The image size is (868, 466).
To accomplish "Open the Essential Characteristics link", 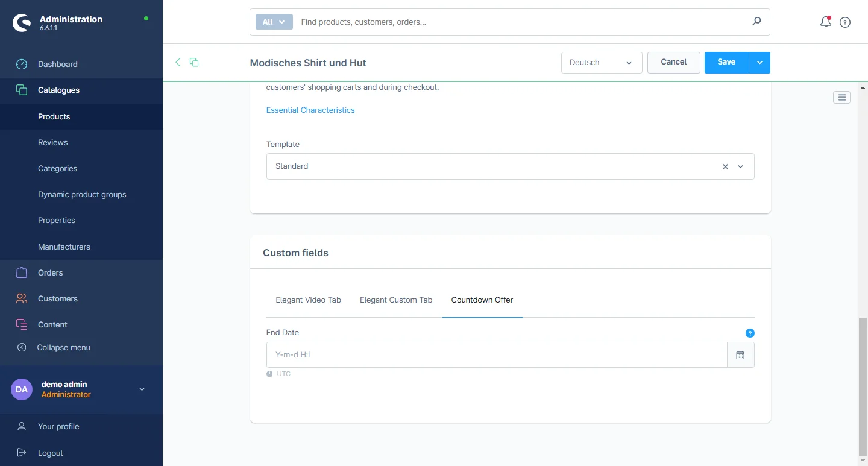I will point(310,110).
